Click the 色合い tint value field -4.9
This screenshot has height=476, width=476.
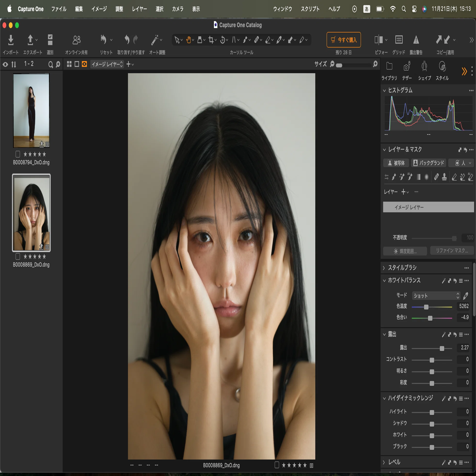pos(463,317)
